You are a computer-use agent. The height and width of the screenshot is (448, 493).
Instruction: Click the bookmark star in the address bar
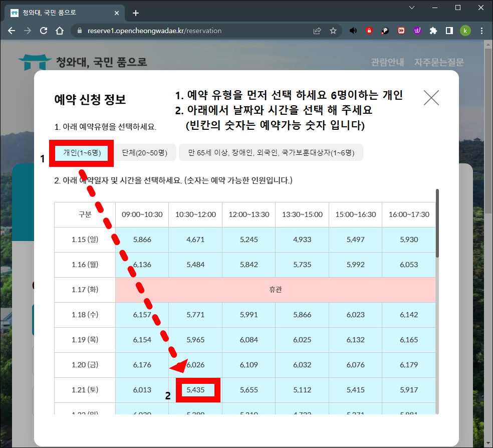[x=334, y=31]
